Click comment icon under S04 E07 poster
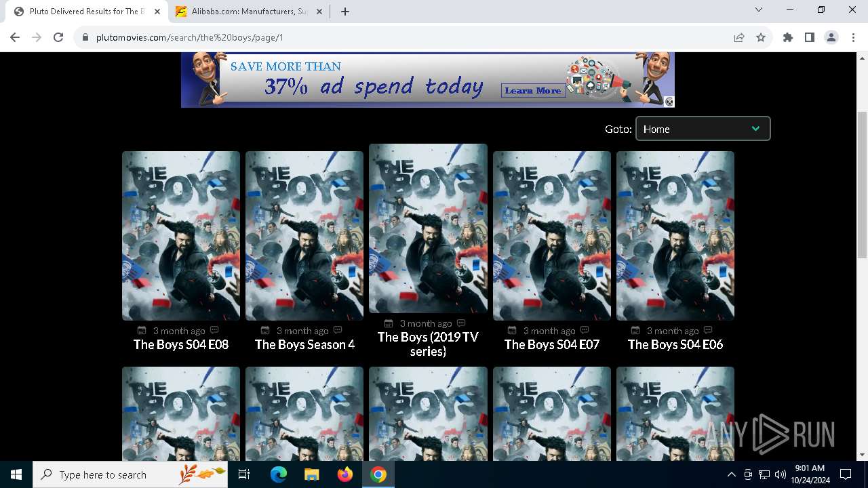This screenshot has height=488, width=868. 585,330
